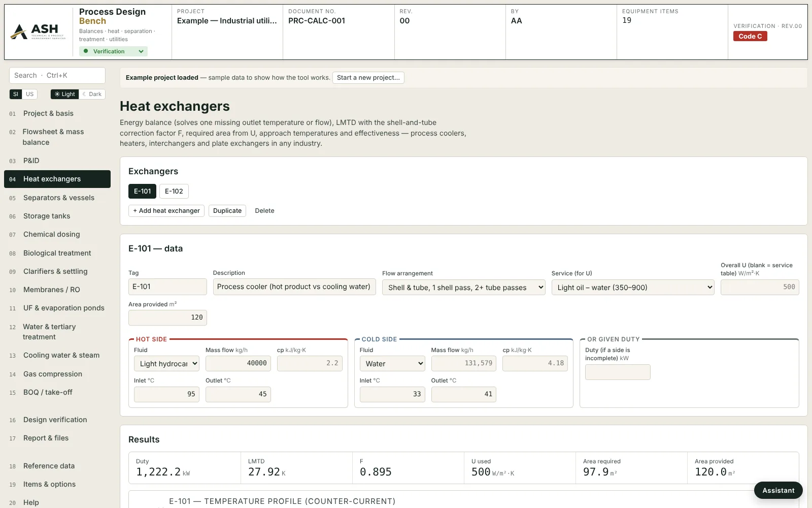Open the Flow arrangement dropdown
812x508 pixels.
pyautogui.click(x=464, y=288)
